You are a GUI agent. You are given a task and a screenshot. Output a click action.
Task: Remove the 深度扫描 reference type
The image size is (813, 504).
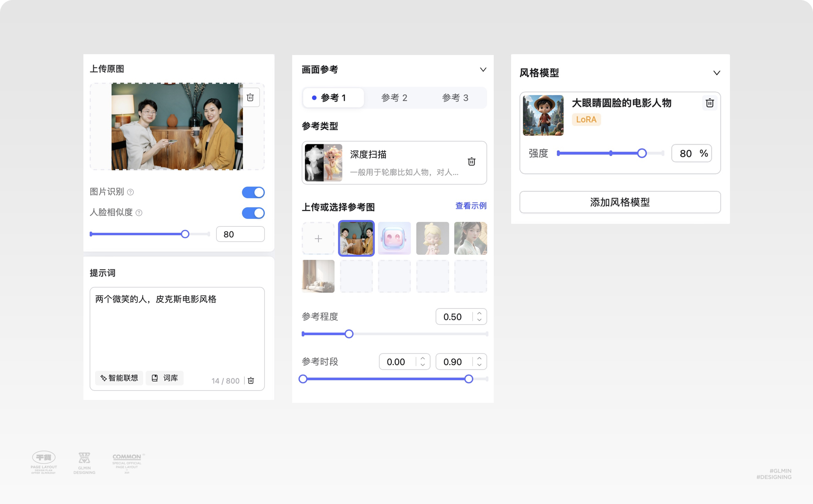click(471, 162)
